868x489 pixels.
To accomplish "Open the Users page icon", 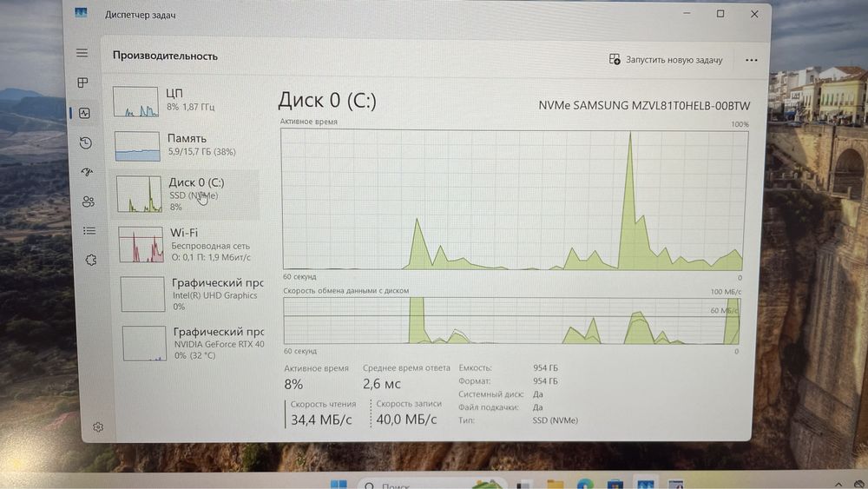I will [x=88, y=202].
